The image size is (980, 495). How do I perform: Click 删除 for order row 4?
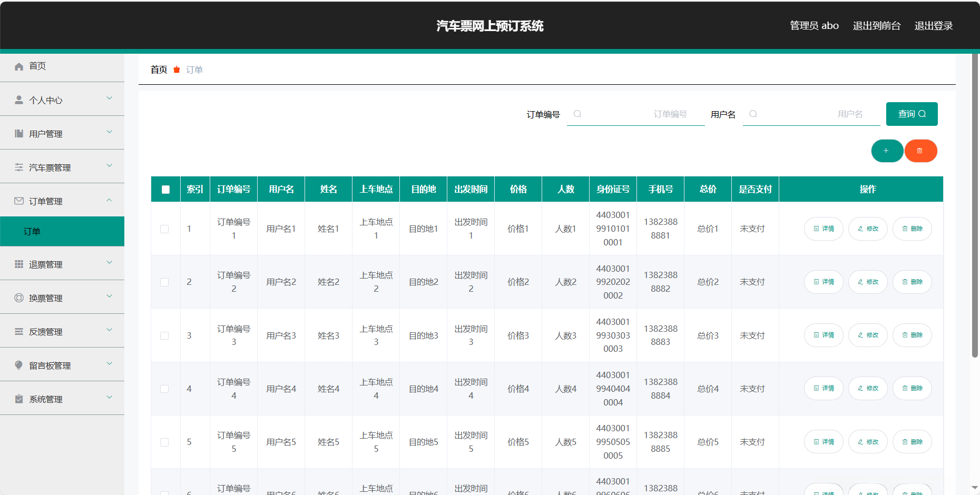coord(912,389)
